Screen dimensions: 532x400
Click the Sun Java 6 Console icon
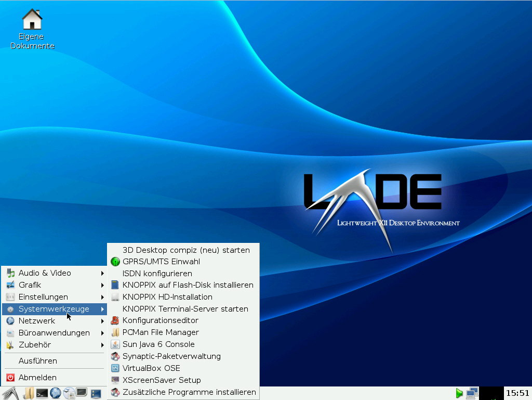(115, 345)
